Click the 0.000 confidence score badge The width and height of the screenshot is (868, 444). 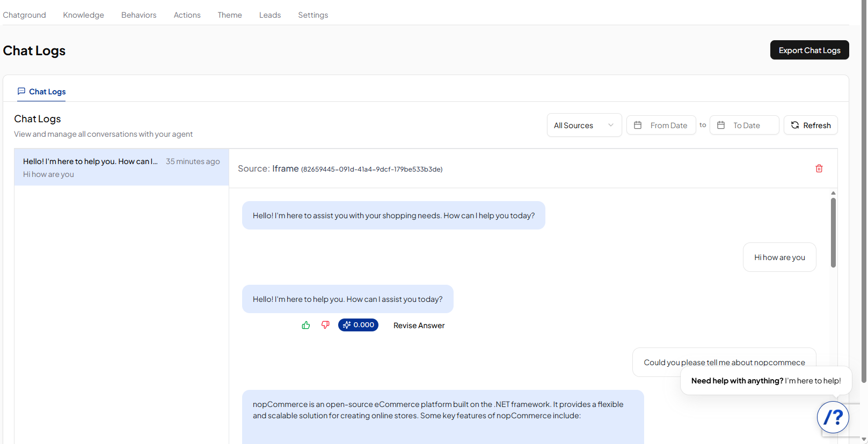358,325
